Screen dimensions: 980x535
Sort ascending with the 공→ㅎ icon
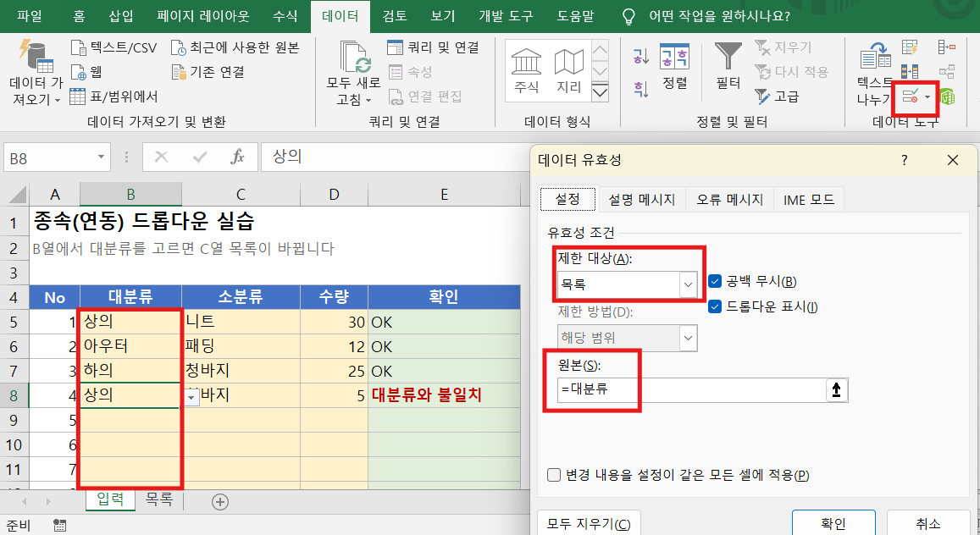(640, 56)
